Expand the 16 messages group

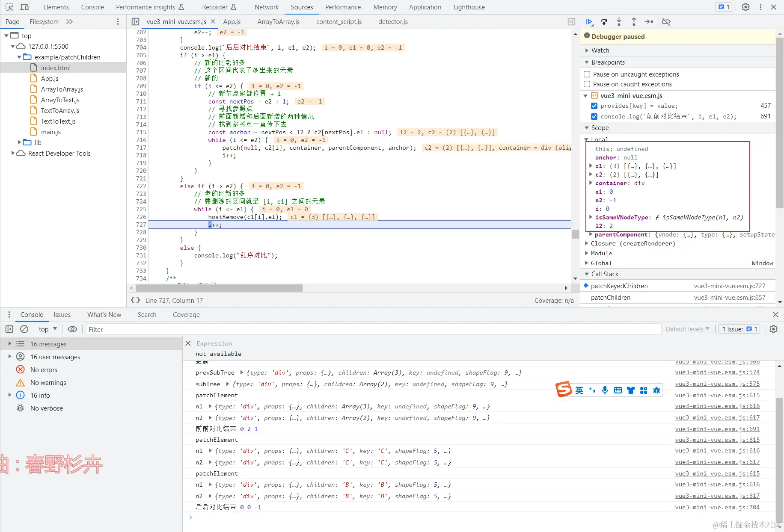(9, 343)
